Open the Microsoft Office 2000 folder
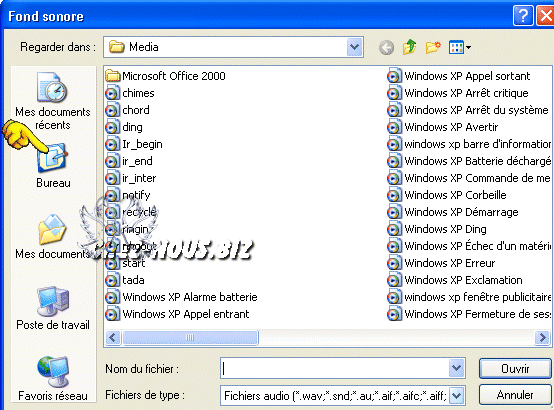Image resolution: width=554 pixels, height=410 pixels. coord(165,76)
